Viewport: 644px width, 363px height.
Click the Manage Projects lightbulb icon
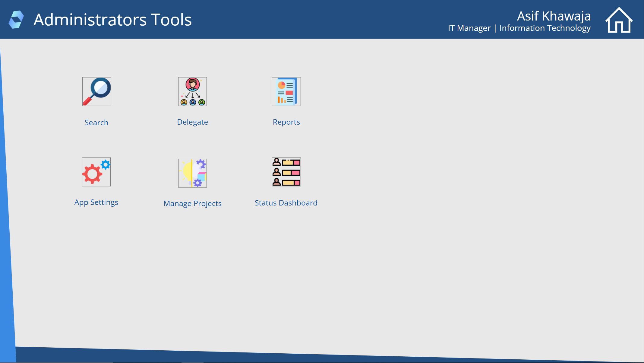(192, 173)
